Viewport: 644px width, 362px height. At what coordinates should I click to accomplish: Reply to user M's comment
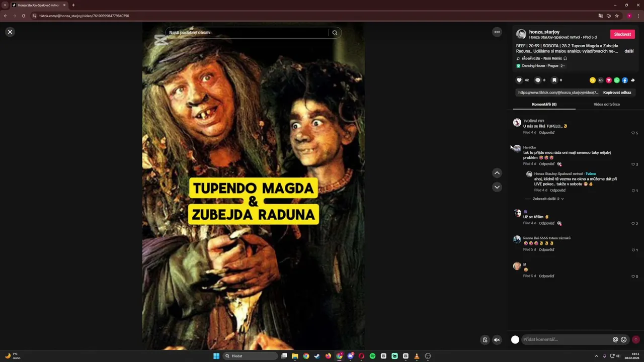547,276
